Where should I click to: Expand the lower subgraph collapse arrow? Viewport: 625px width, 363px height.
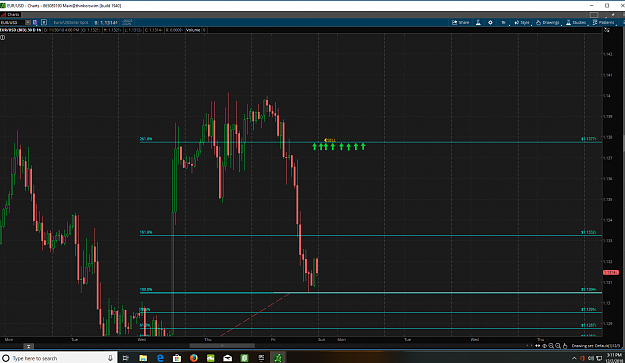[x=28, y=346]
